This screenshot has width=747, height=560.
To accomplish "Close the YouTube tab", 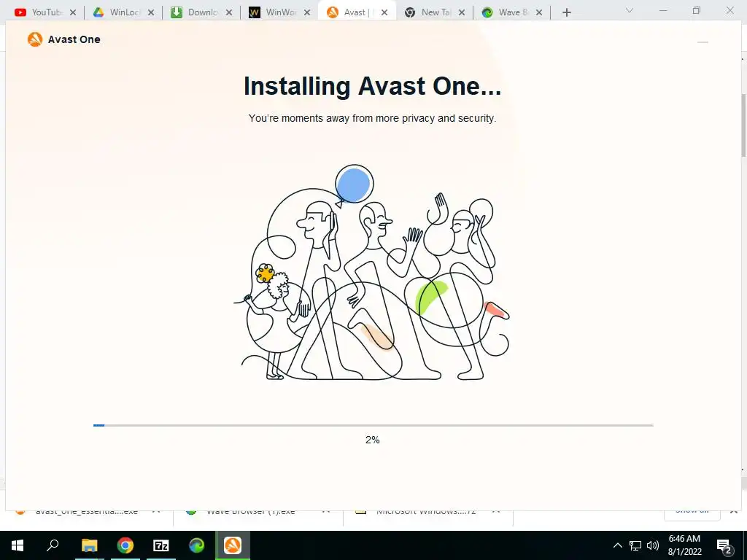I will pyautogui.click(x=73, y=13).
